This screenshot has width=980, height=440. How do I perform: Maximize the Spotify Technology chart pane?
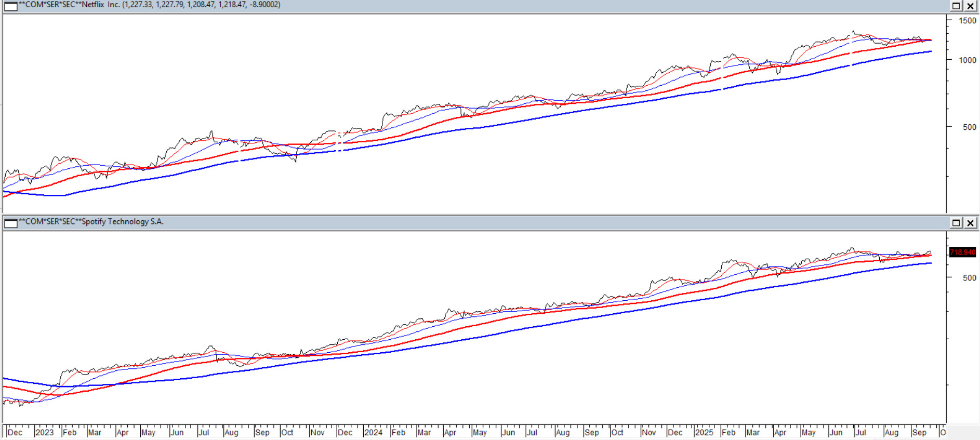point(956,223)
